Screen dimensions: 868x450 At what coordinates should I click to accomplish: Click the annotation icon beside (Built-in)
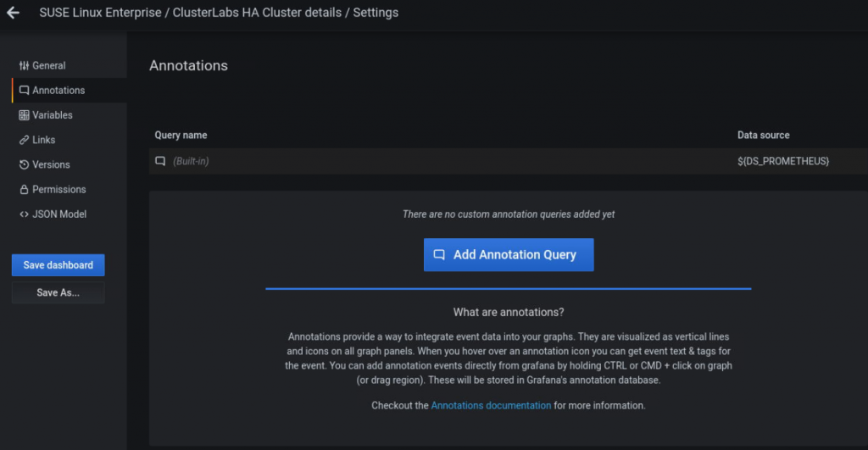pyautogui.click(x=159, y=161)
